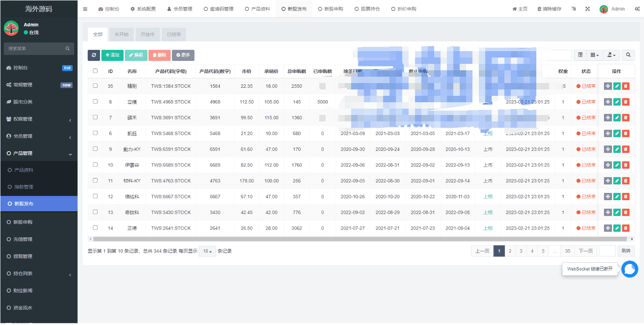Click the sidebar menu search magnifier icon
Screen dimensions: 644x325
coord(67,49)
